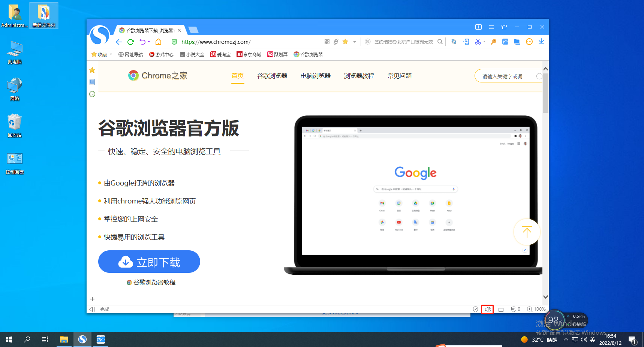The width and height of the screenshot is (644, 347).
Task: Open the 收藏 favorites dropdown
Action: click(102, 54)
